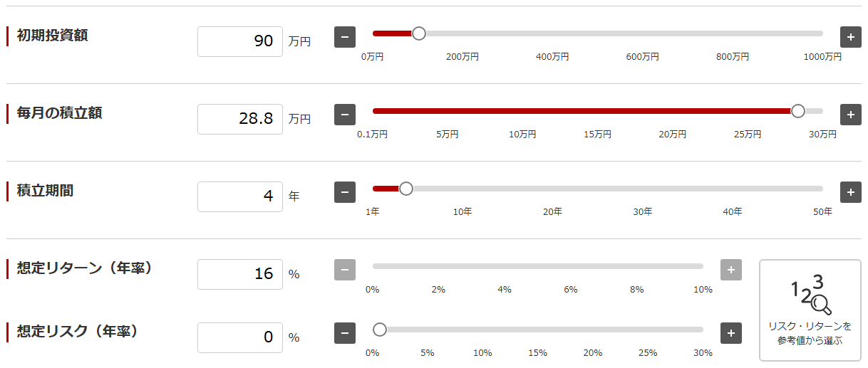Click the 想定リスク slider handle
This screenshot has width=868, height=368.
380,330
